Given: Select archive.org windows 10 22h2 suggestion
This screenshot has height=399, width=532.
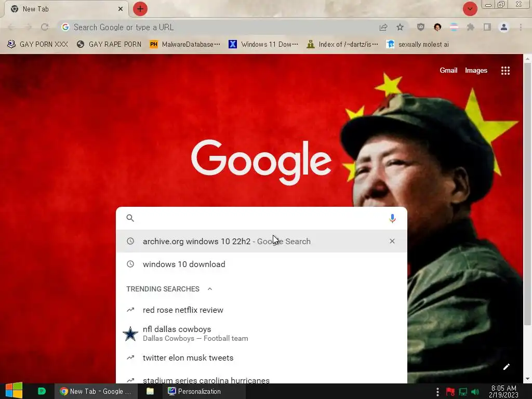Looking at the screenshot, I should (261, 241).
